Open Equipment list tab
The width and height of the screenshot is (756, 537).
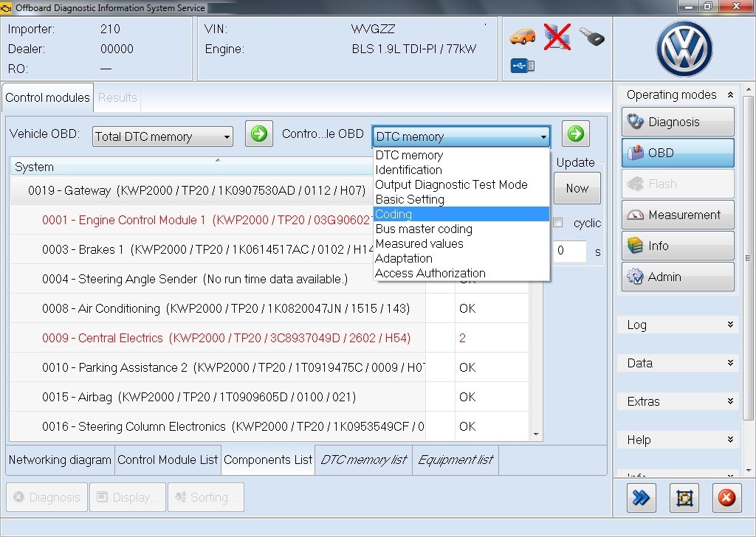pos(455,460)
